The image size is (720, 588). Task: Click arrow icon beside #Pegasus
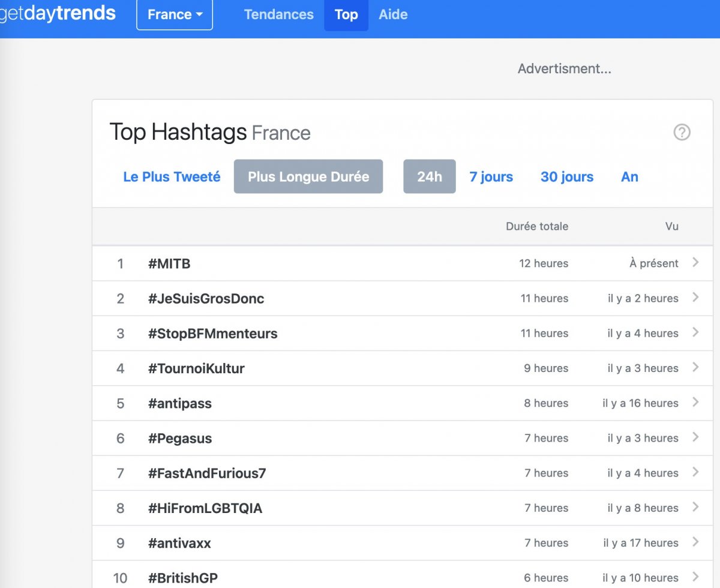695,437
